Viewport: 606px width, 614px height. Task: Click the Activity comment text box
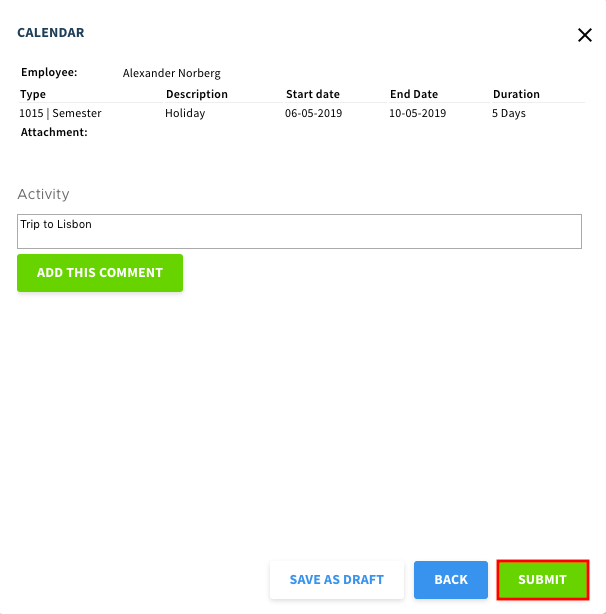tap(299, 231)
